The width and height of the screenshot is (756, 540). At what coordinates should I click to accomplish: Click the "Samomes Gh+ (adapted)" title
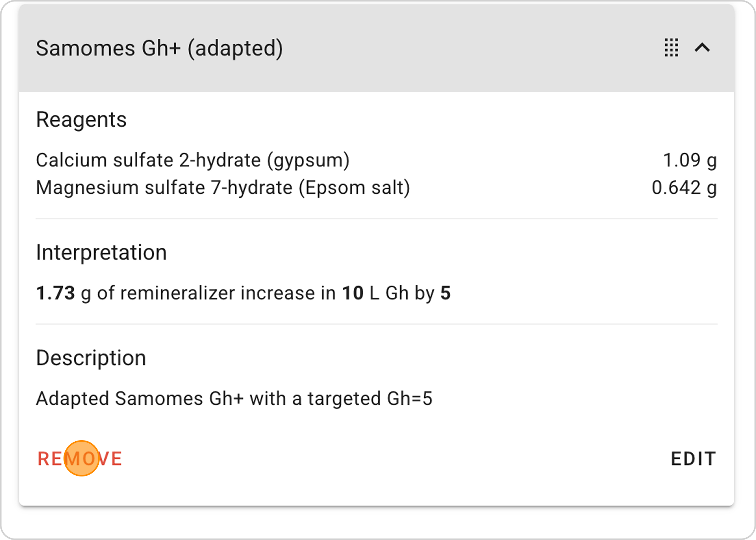pyautogui.click(x=159, y=48)
